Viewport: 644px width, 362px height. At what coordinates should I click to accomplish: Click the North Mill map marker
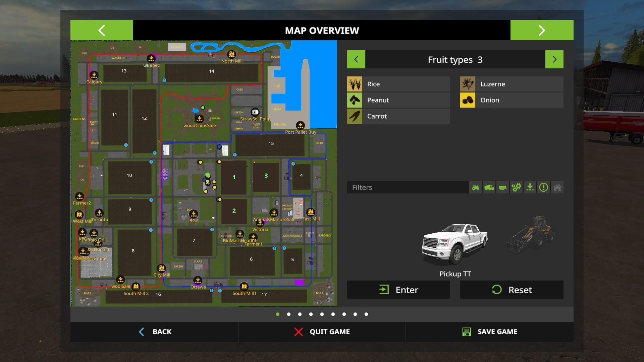231,54
